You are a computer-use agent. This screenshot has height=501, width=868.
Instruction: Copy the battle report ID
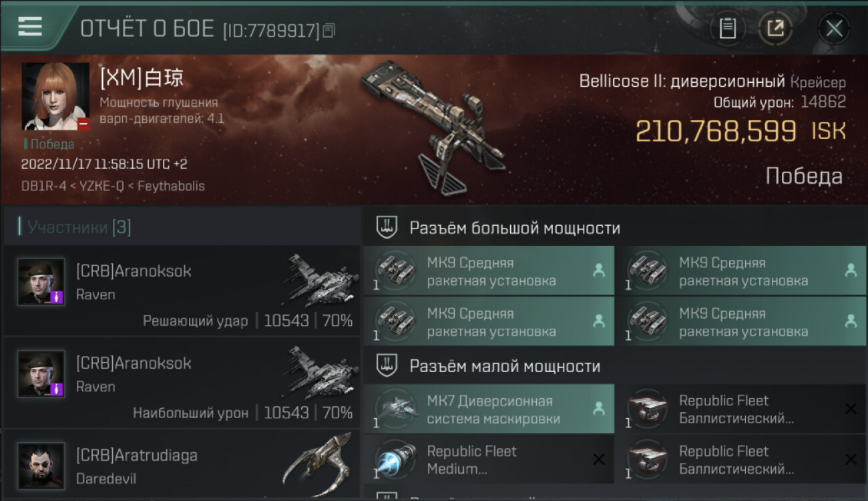click(x=329, y=30)
